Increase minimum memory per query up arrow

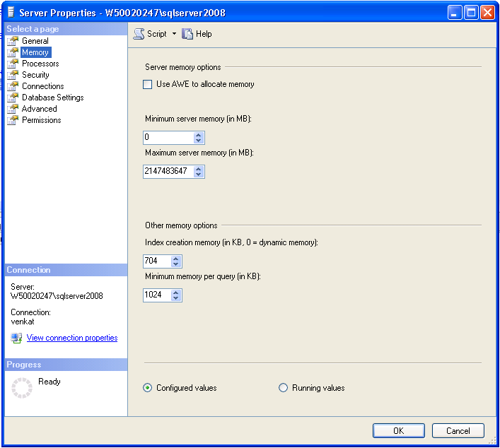(175, 293)
